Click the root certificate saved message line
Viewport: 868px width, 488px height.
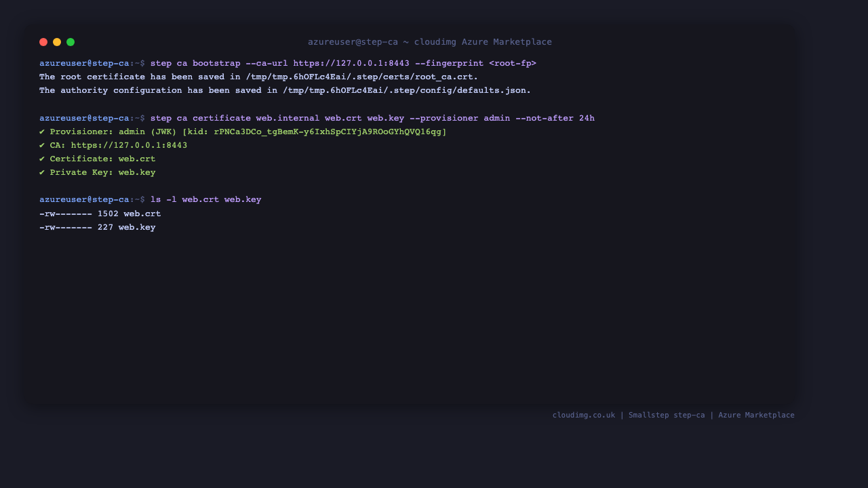[x=258, y=77]
